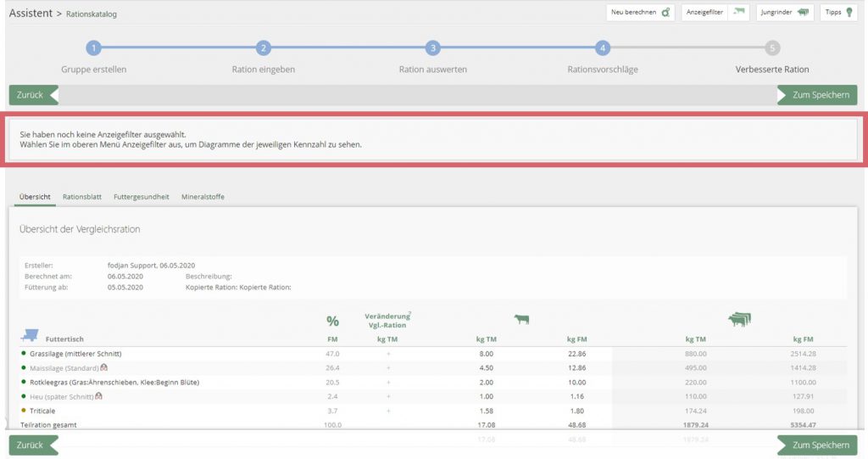
Task: Select the Heu (später Schnitt) label
Action: [x=61, y=397]
